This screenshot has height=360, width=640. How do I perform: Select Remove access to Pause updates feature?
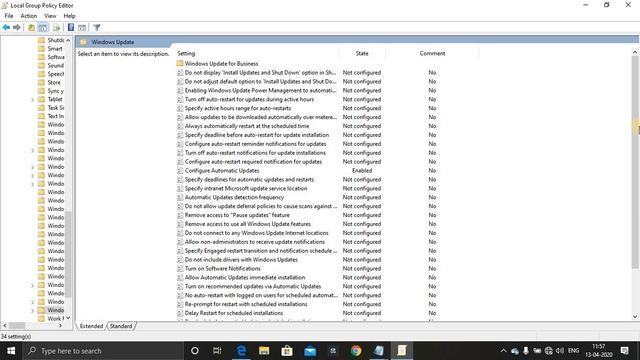click(x=237, y=215)
